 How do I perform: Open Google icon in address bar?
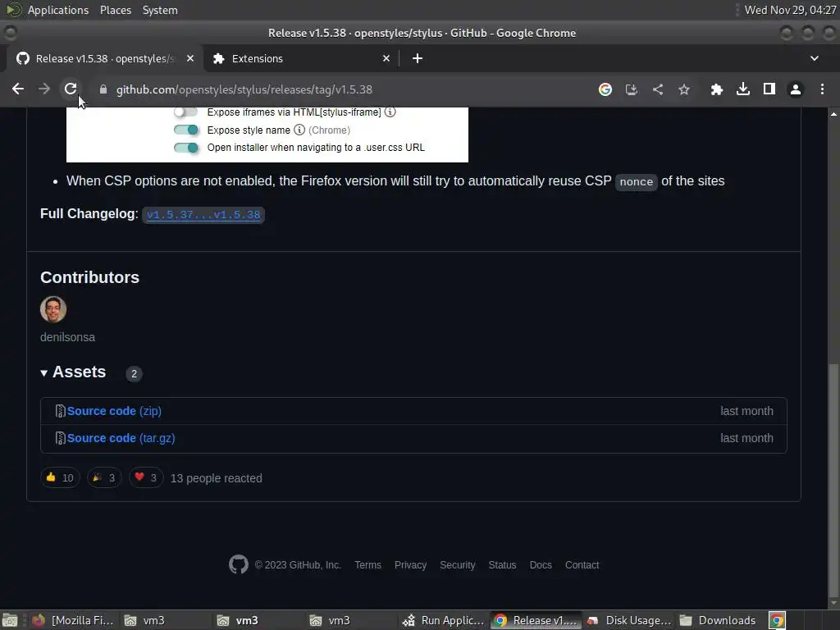(x=605, y=89)
